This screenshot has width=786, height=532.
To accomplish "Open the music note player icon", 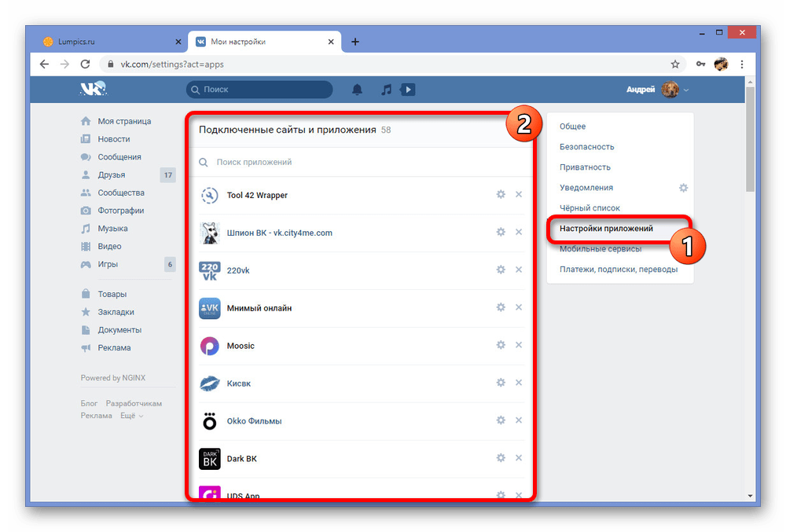I will [x=386, y=90].
